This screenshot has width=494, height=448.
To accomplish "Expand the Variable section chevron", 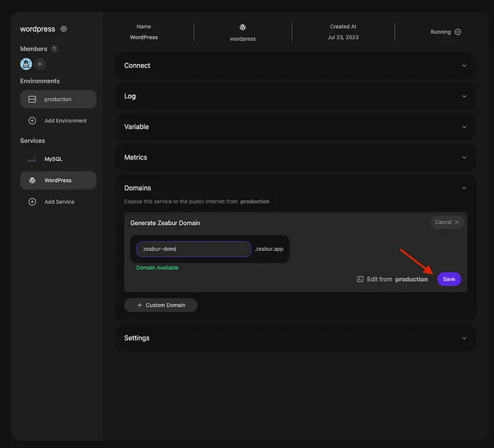I will (464, 127).
